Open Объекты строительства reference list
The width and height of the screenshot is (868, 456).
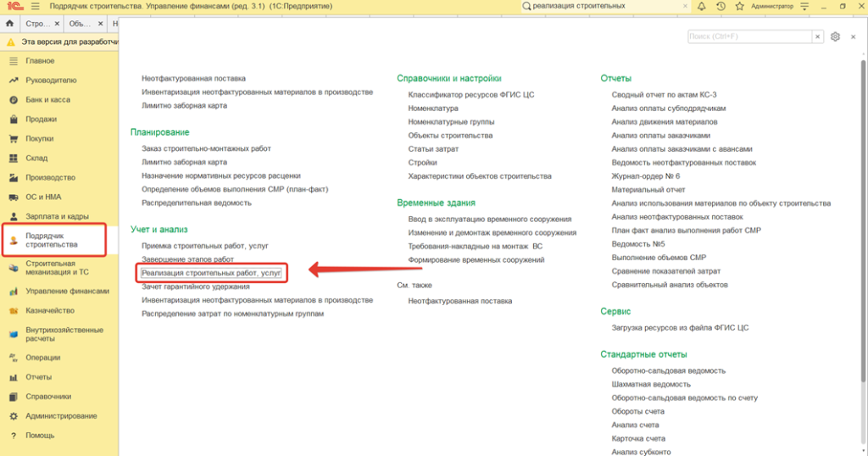click(x=450, y=136)
